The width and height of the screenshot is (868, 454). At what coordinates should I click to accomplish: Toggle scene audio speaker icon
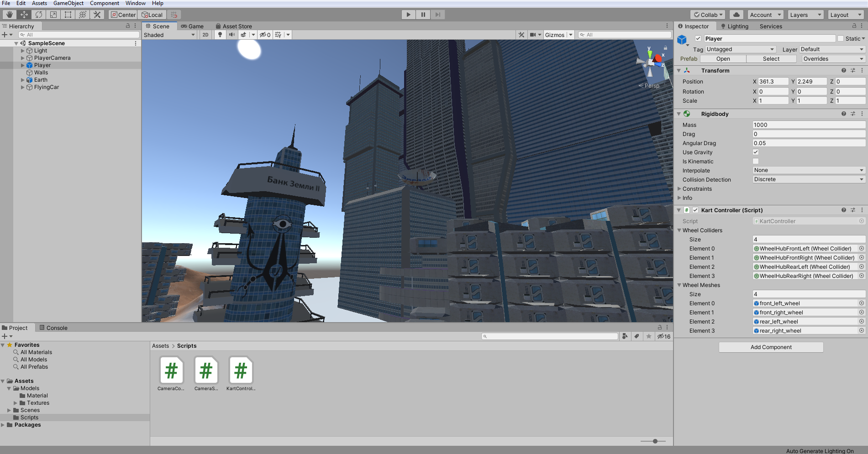coord(232,35)
